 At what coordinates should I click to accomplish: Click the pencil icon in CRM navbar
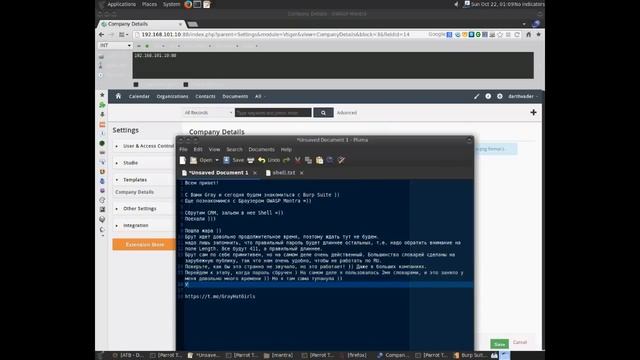tap(476, 96)
